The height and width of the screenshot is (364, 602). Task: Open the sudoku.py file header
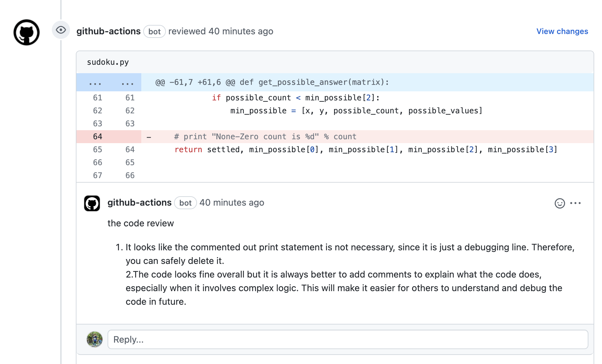(108, 62)
